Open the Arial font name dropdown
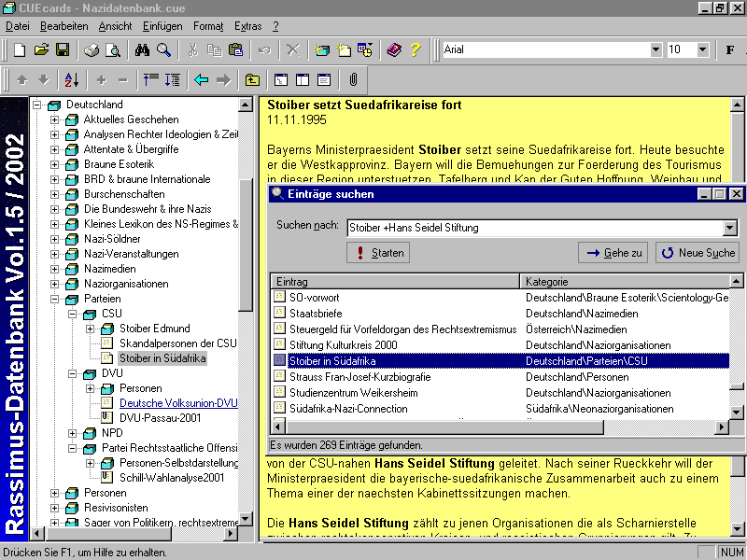The width and height of the screenshot is (747, 560). 656,49
